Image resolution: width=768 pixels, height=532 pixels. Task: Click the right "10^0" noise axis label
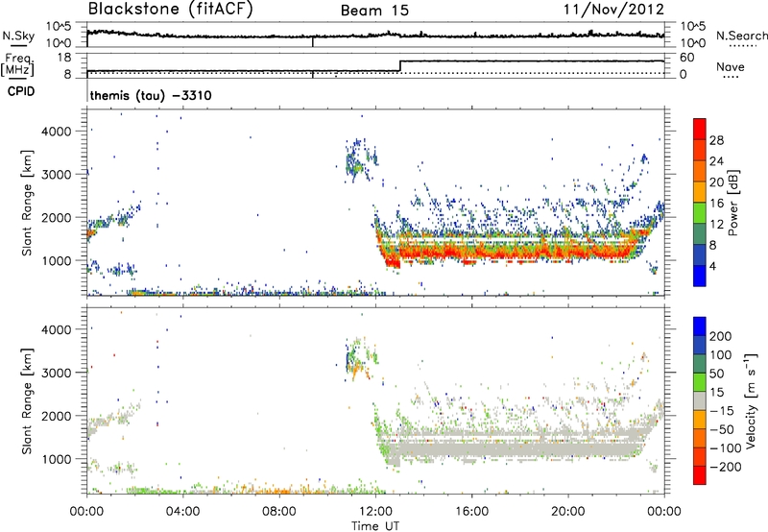point(693,43)
